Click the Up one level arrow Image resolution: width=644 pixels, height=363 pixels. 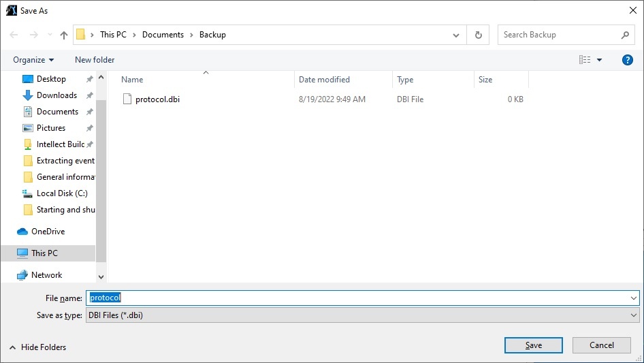(64, 35)
